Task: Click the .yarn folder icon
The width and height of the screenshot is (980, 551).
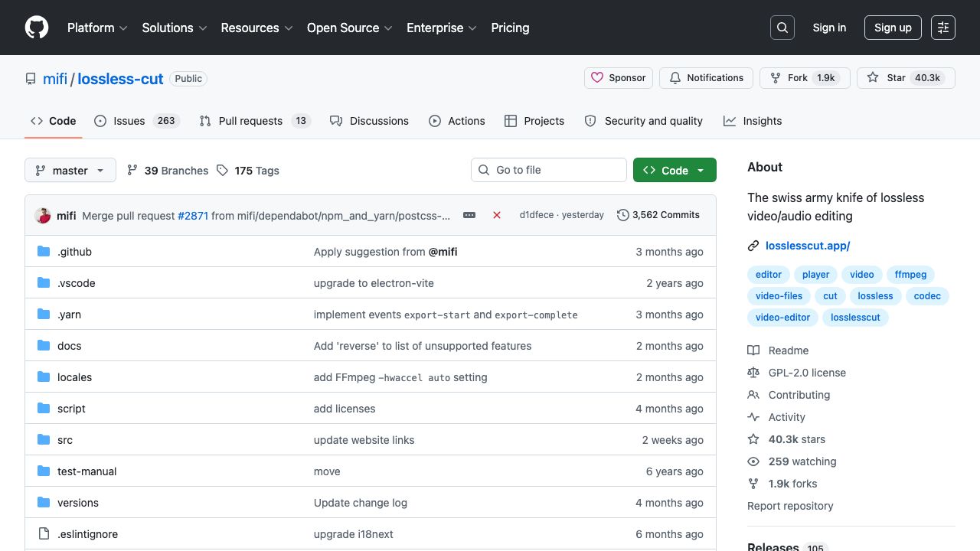Action: click(x=44, y=315)
